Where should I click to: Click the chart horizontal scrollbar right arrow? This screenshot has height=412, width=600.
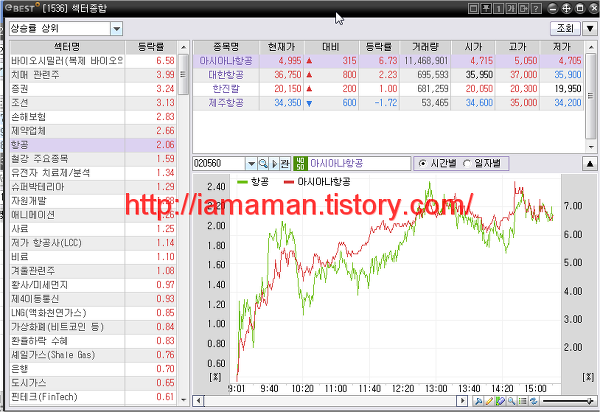(x=462, y=401)
